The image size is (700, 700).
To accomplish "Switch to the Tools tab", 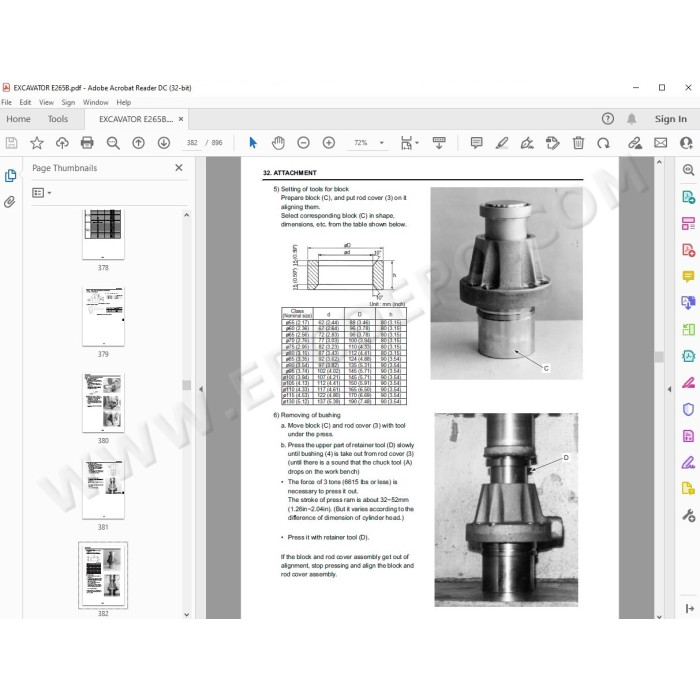I will coord(58,119).
